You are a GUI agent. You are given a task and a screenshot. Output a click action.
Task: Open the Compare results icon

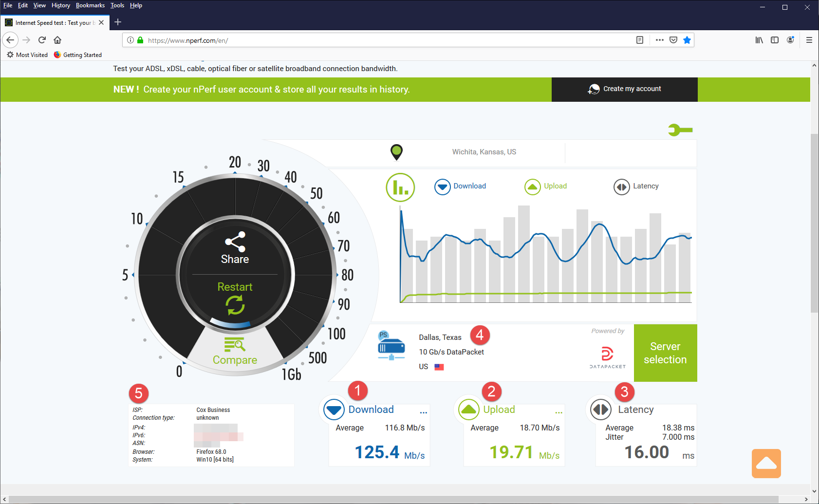pos(235,344)
